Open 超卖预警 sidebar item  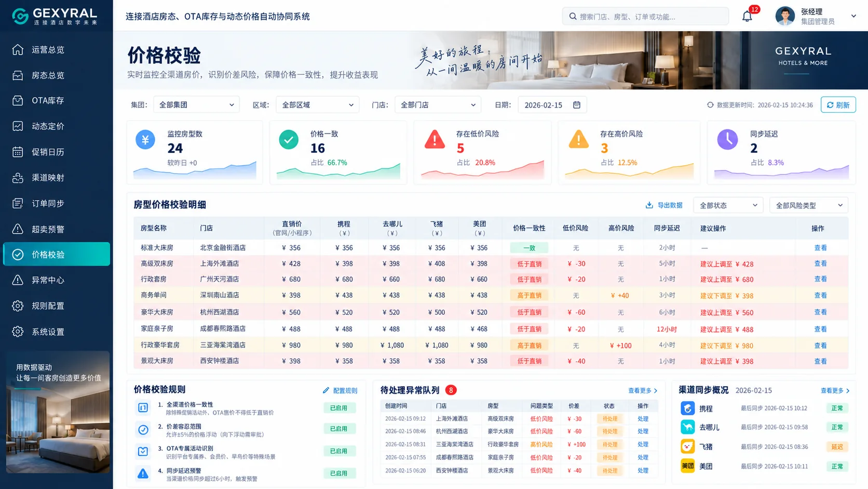[57, 229]
